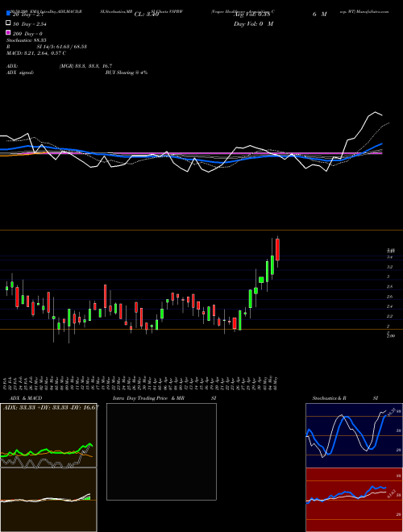This screenshot has height=532, width=403.
Task: Click the empty intraday trading price chart box
Action: (161, 451)
